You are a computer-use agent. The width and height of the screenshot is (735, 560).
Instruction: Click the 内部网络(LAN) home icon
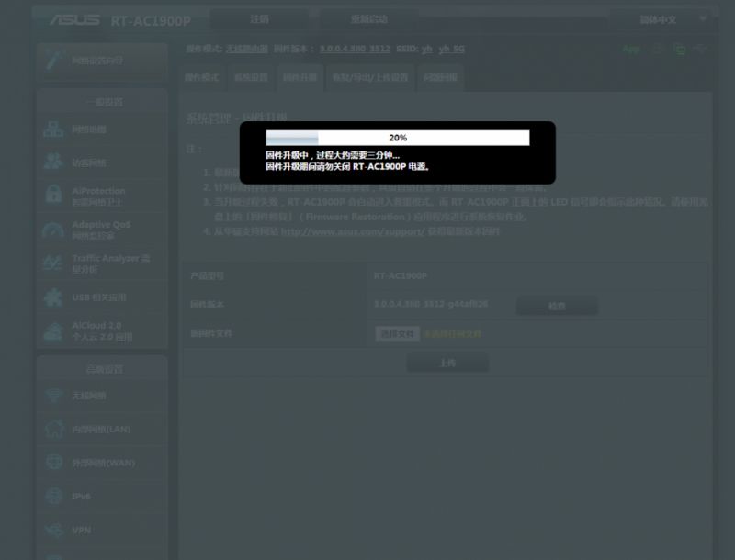(x=53, y=429)
